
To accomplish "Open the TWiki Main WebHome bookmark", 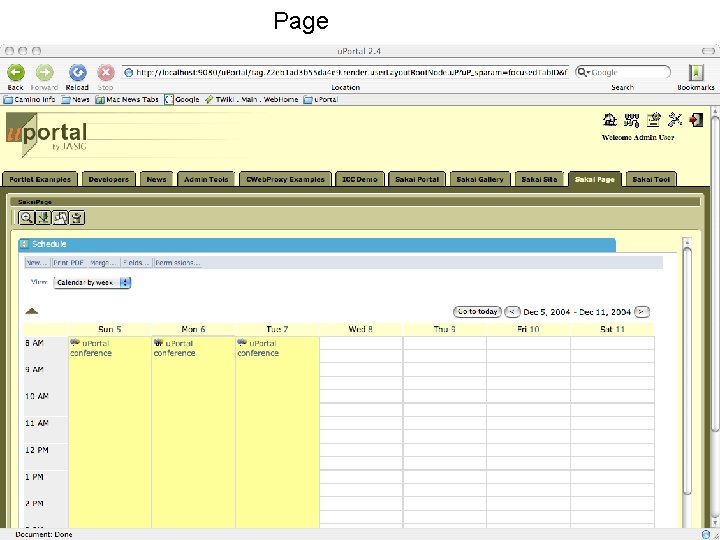I will pos(252,99).
